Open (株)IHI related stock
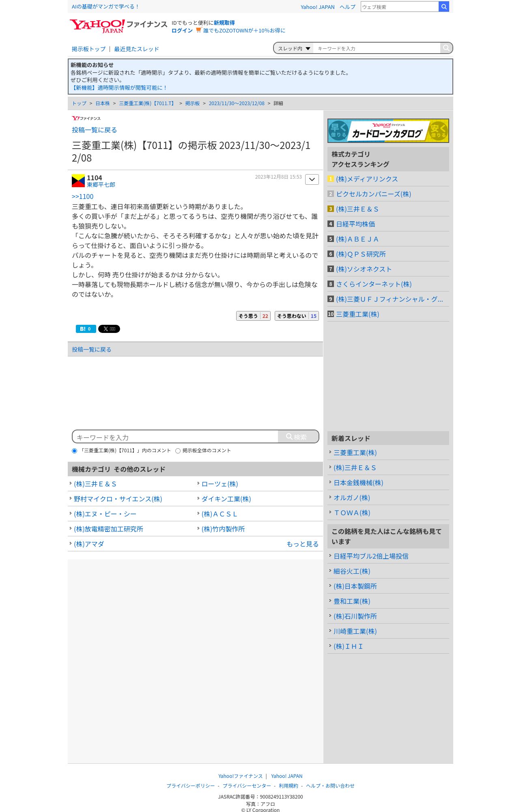The image size is (521, 812). pyautogui.click(x=348, y=646)
